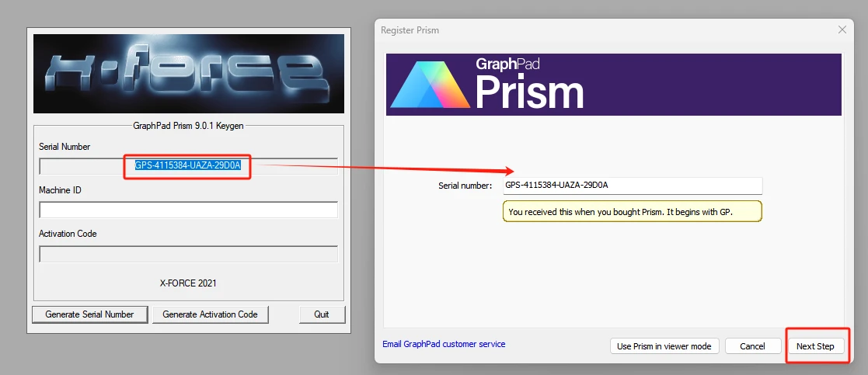Image resolution: width=868 pixels, height=375 pixels.
Task: Click the GraphPad Prism logo banner
Action: pyautogui.click(x=613, y=84)
